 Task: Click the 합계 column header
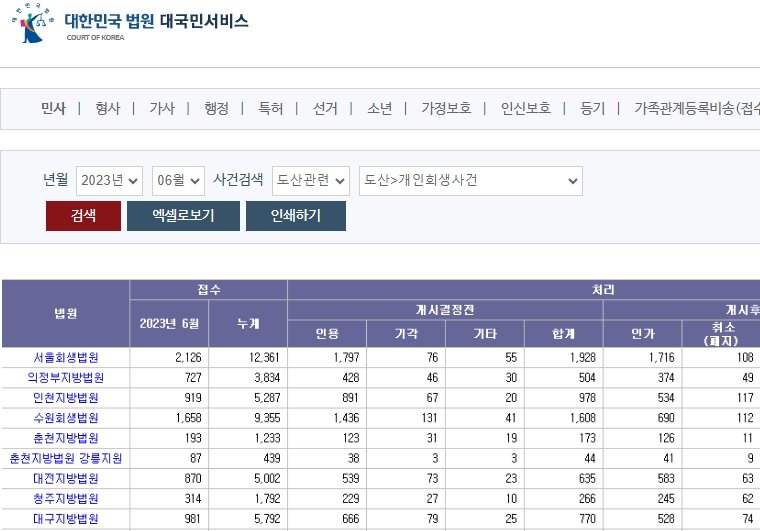coord(564,334)
